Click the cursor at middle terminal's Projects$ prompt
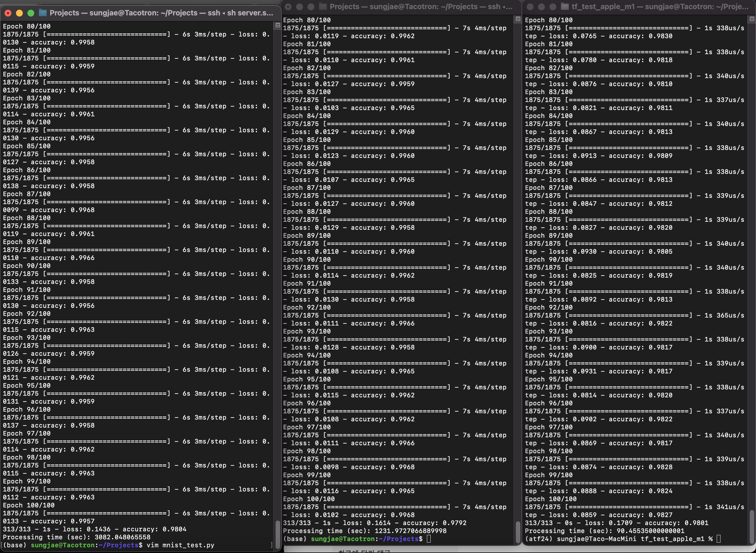756x553 pixels. point(429,539)
